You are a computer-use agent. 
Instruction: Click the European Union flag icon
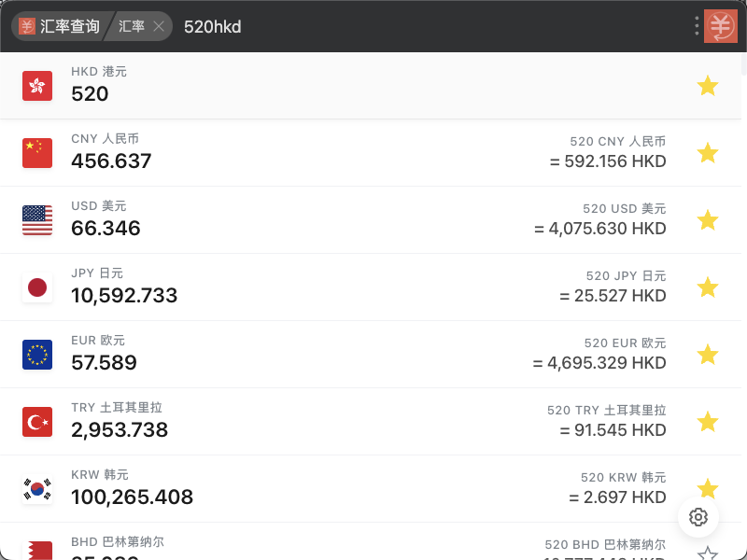[x=37, y=355]
